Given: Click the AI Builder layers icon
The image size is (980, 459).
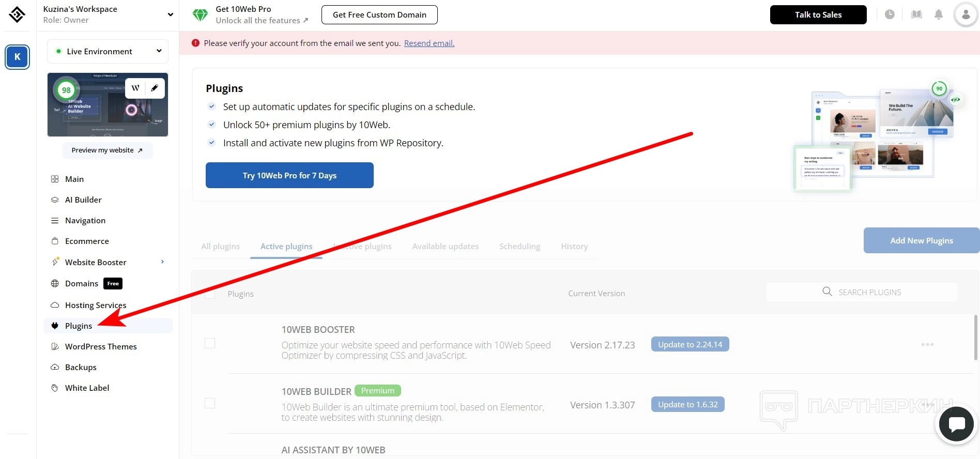Looking at the screenshot, I should pos(55,200).
